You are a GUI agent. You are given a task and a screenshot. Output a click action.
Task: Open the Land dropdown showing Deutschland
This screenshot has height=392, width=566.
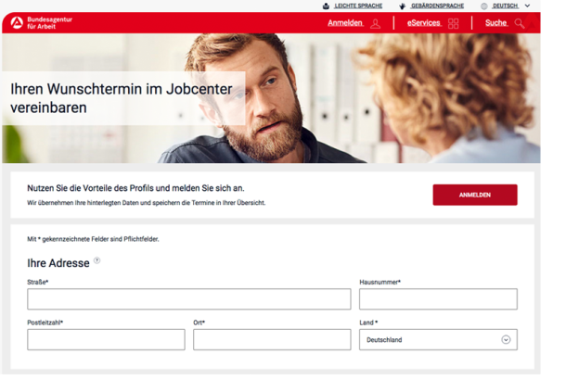point(438,340)
